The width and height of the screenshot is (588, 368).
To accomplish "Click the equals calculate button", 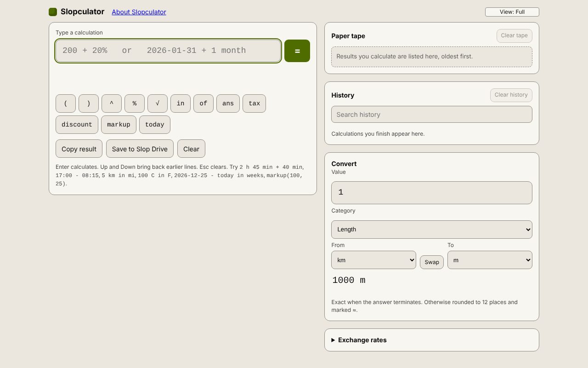I will (x=297, y=51).
